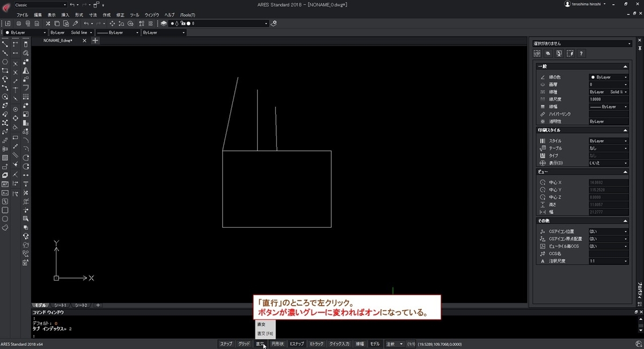Click the Undo icon in the toolbar
The image size is (644, 349).
click(86, 23)
